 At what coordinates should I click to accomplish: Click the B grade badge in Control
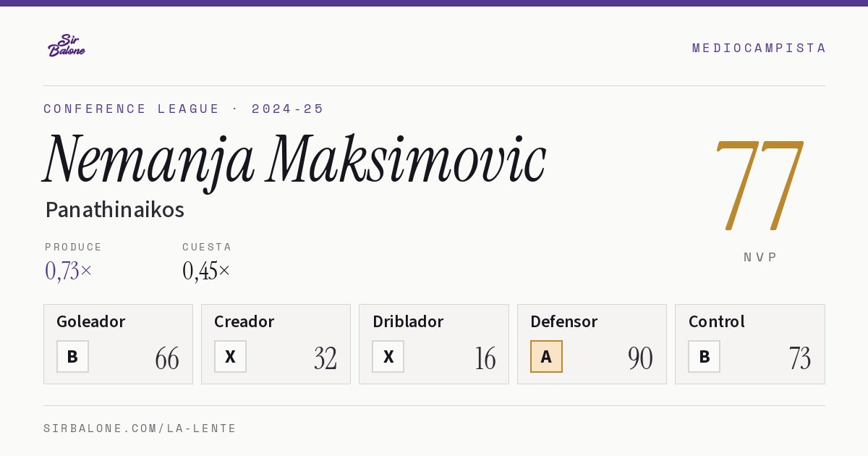pyautogui.click(x=705, y=356)
